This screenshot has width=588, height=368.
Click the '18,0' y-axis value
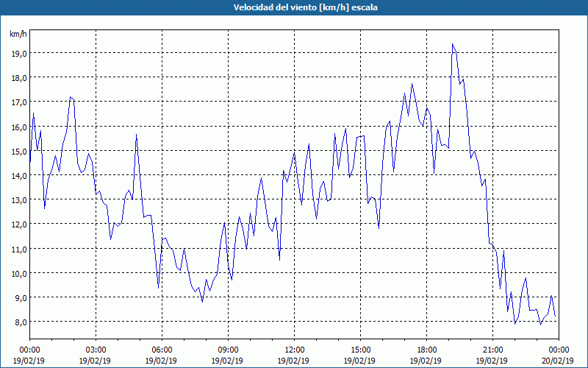tap(19, 78)
